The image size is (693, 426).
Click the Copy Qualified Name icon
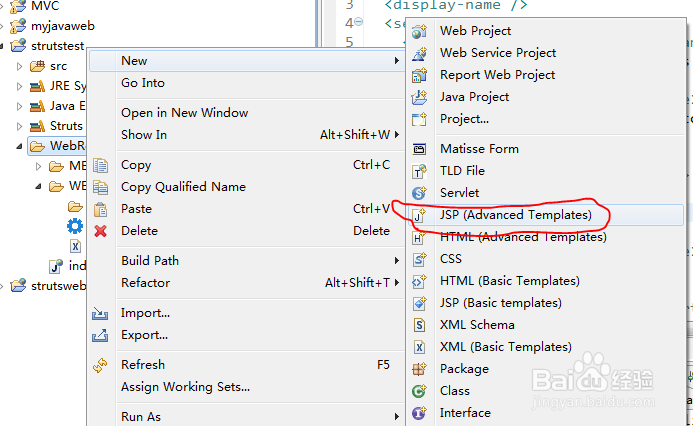click(x=100, y=187)
